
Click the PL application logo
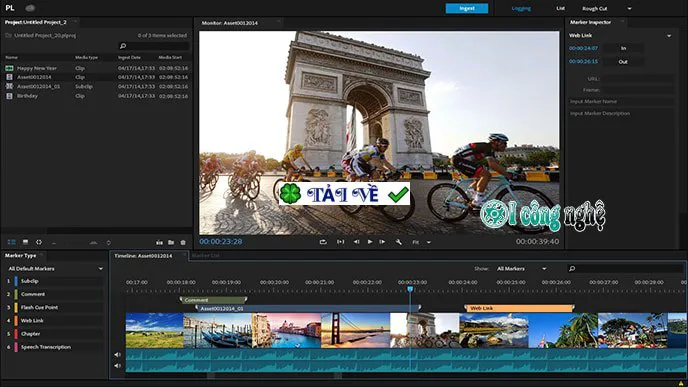[10, 8]
